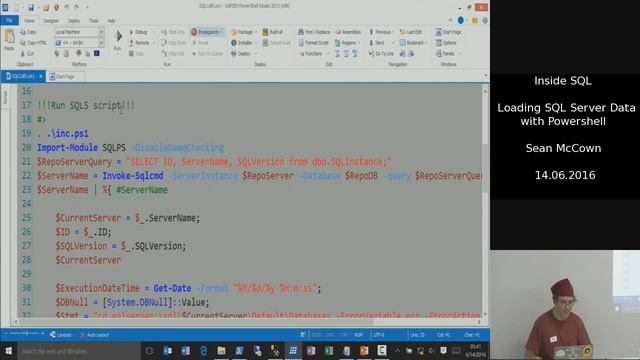Open the Options window
This screenshot has width=640, height=360.
[446, 42]
